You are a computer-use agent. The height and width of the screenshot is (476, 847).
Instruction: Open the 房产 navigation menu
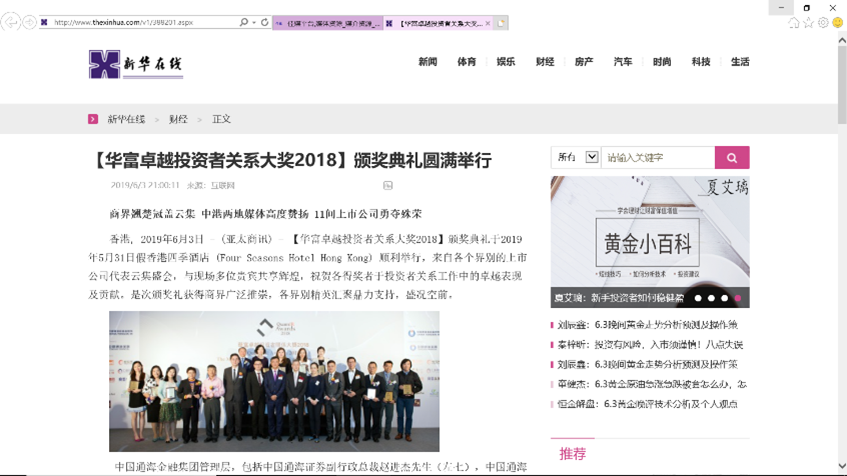(584, 62)
